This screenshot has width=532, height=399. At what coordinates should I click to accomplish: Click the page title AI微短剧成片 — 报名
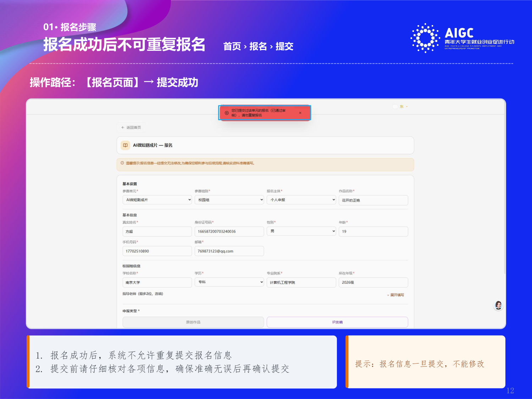tap(153, 145)
